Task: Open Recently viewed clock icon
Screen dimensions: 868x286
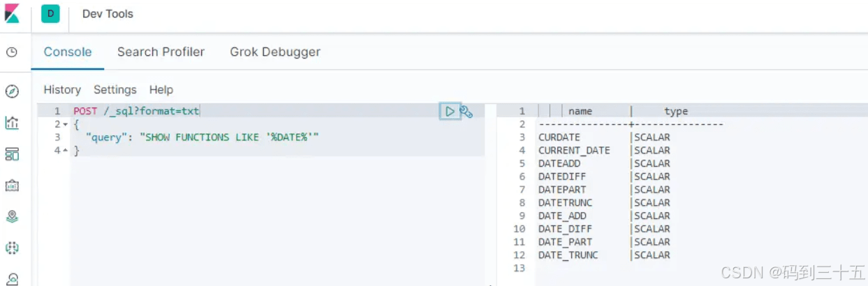Action: [x=12, y=52]
